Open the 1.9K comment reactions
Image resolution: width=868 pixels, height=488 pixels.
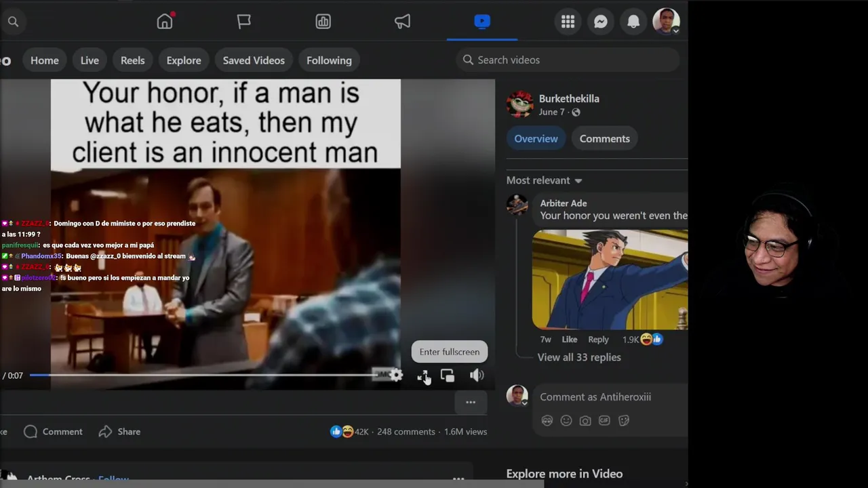click(642, 340)
